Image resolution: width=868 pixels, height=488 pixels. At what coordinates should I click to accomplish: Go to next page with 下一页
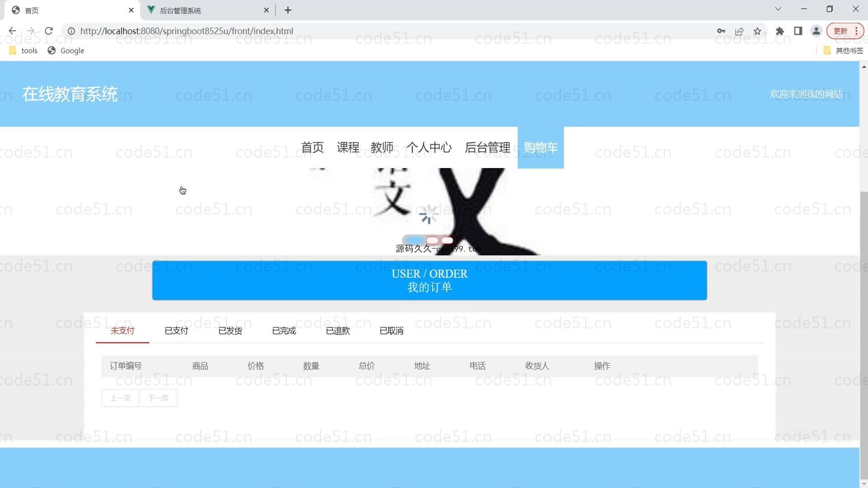pos(158,398)
